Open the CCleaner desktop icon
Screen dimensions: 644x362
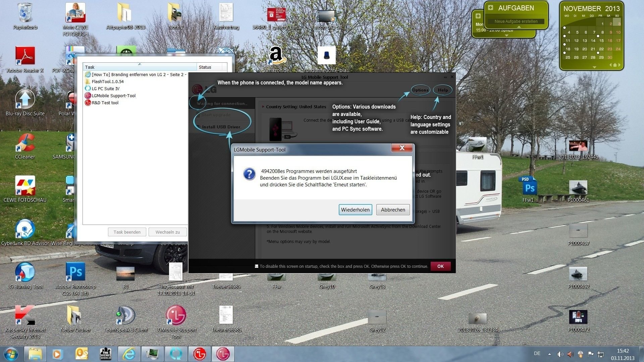pyautogui.click(x=25, y=146)
